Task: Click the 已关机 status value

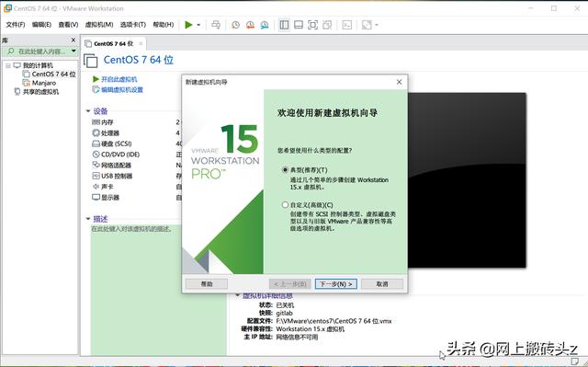Action: point(285,305)
